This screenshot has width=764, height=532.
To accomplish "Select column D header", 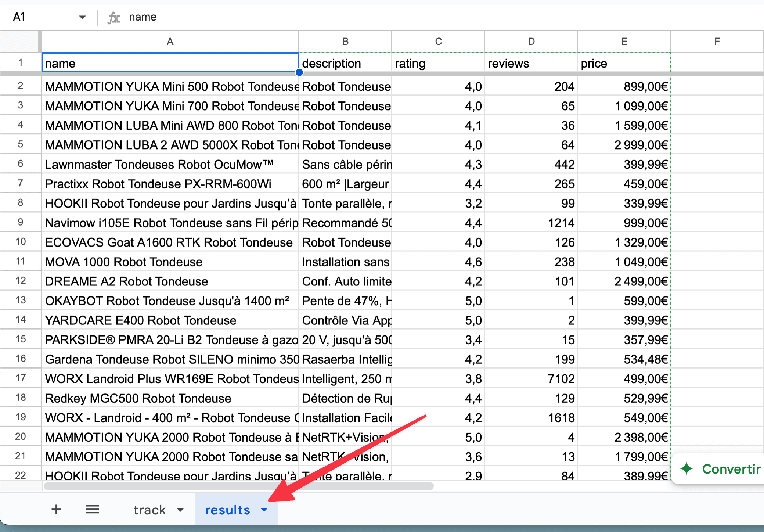I will 531,42.
